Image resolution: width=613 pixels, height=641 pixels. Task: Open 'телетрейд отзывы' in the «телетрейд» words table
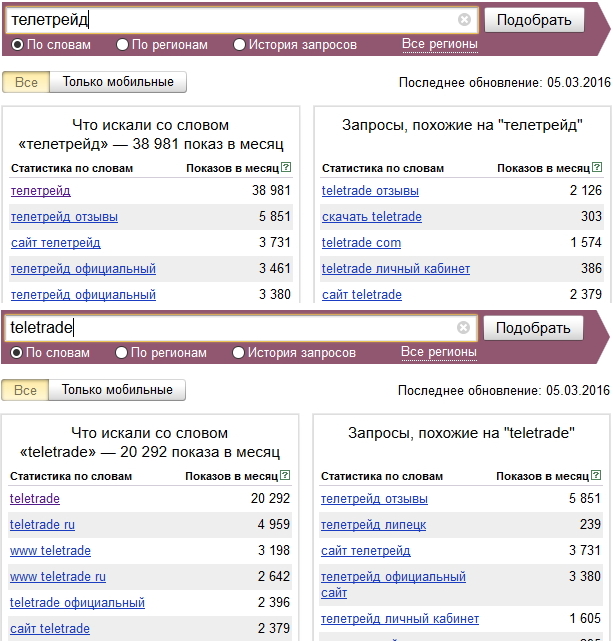[x=65, y=217]
